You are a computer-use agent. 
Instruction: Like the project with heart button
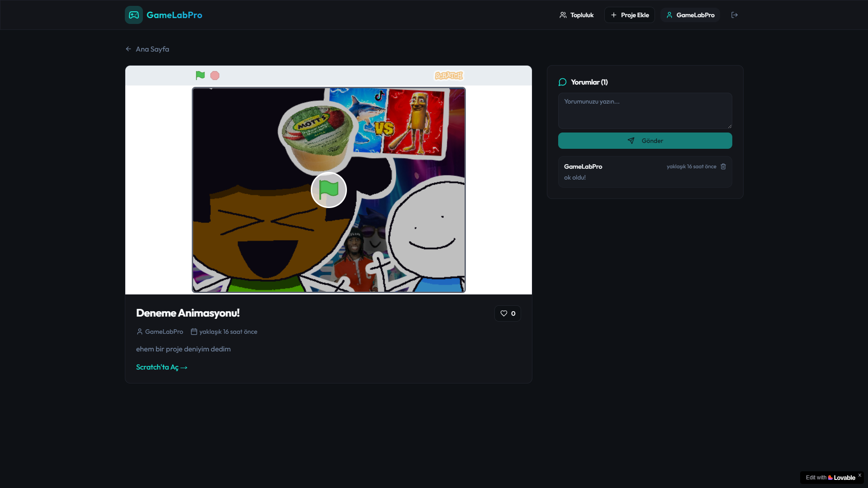[508, 313]
